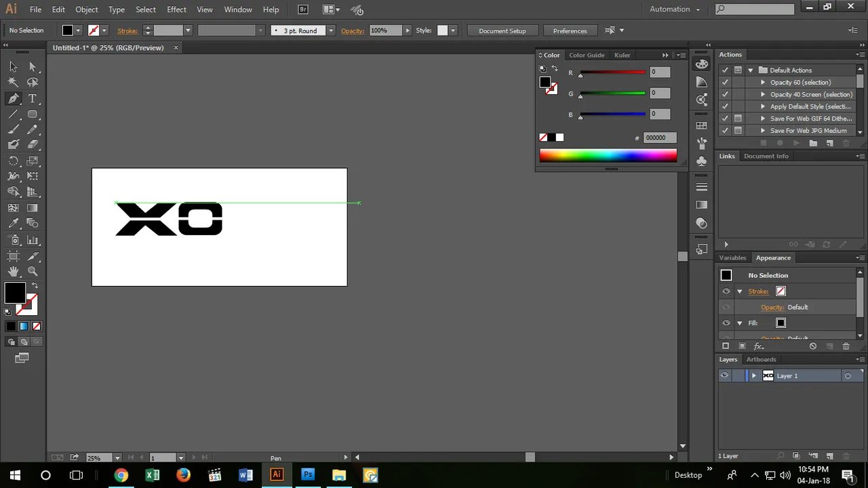Screen dimensions: 868x488
Task: Hide Layer 1 visibility eye
Action: pyautogui.click(x=725, y=375)
